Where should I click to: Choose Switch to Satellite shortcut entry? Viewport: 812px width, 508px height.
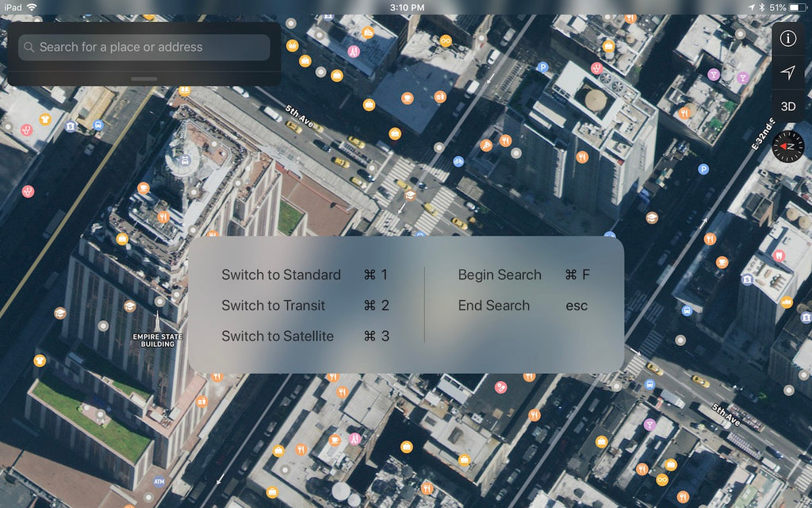coord(278,336)
